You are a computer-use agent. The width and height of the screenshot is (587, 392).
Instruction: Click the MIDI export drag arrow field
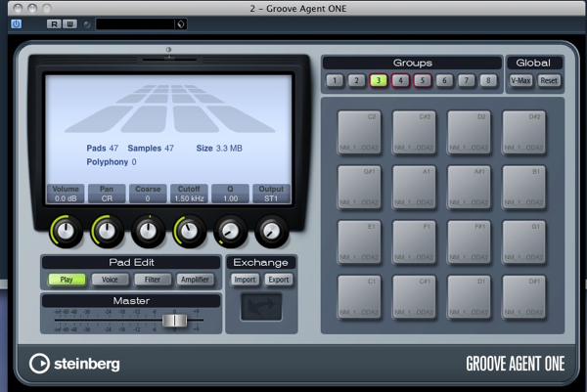click(261, 307)
